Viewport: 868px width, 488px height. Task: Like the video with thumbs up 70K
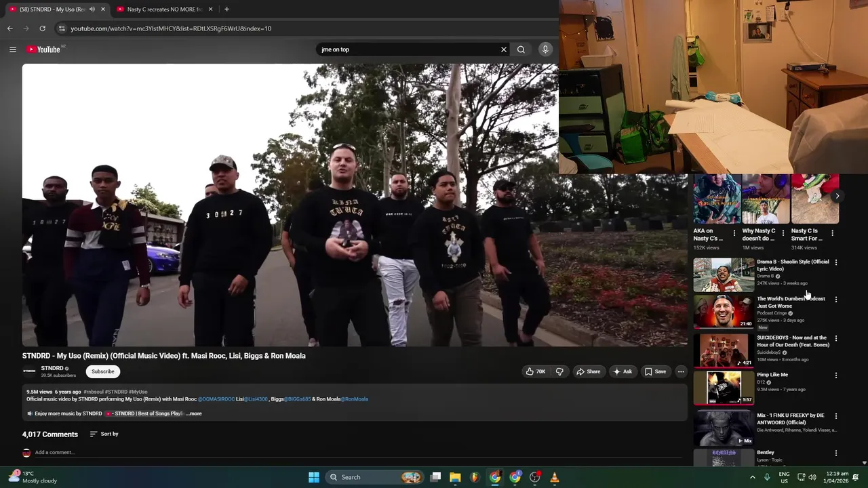535,371
